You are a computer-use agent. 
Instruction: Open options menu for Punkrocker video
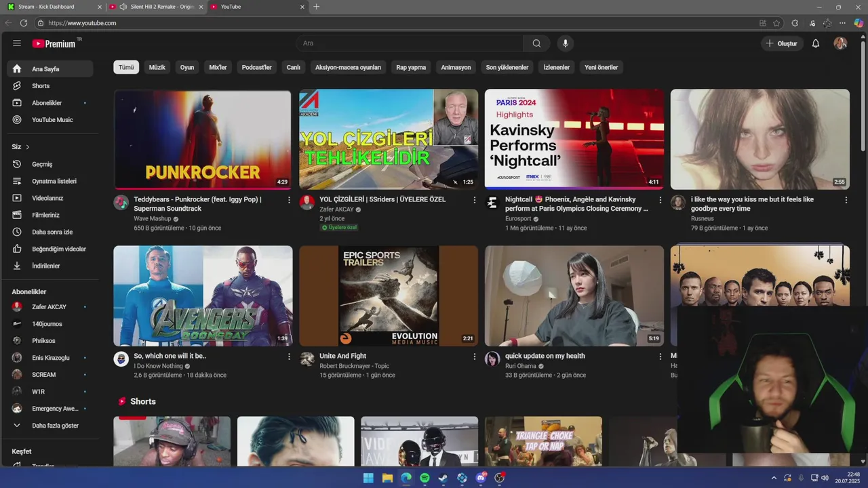(x=289, y=200)
